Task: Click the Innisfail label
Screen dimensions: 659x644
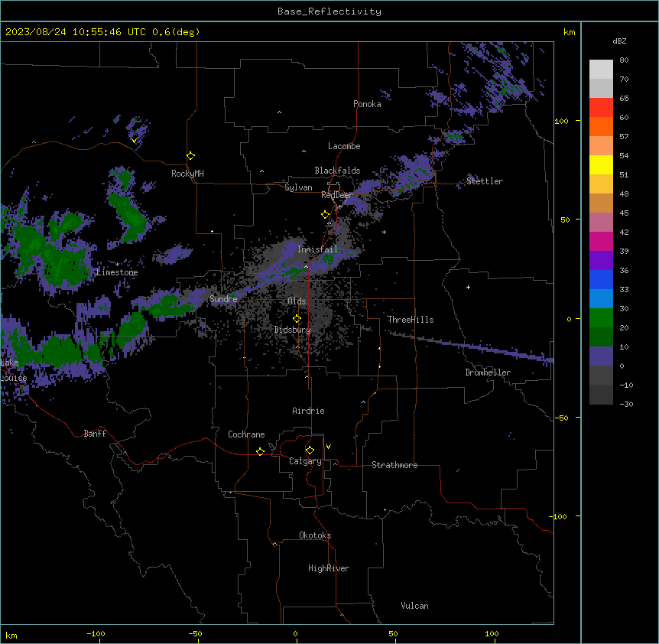Action: pyautogui.click(x=317, y=249)
